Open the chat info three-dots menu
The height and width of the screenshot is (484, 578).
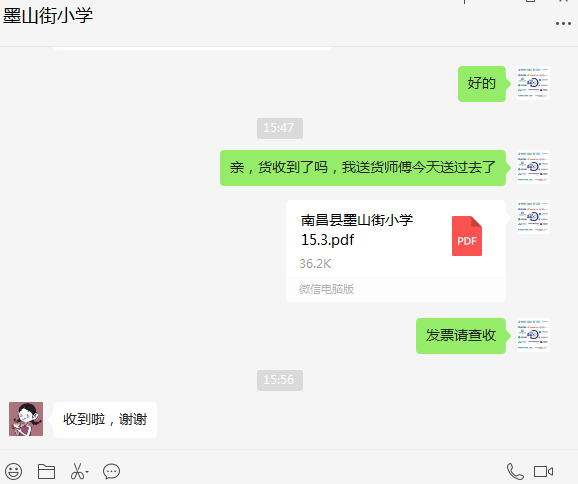click(x=563, y=24)
